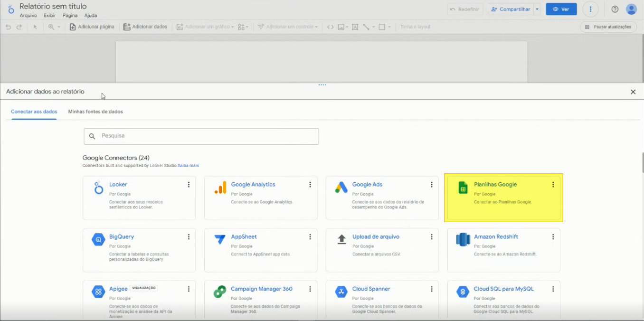Viewport: 644px width, 321px height.
Task: Open Adicionar um controle dropdown
Action: coord(288,27)
